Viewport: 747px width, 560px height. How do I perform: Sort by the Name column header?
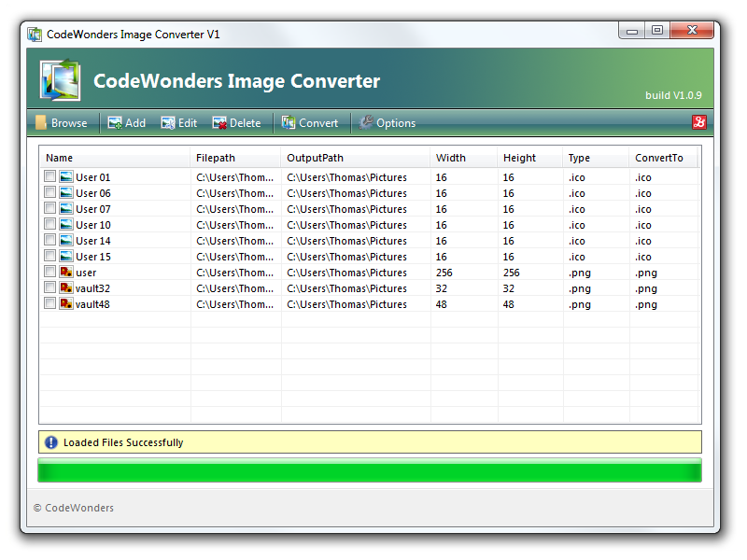coord(115,158)
